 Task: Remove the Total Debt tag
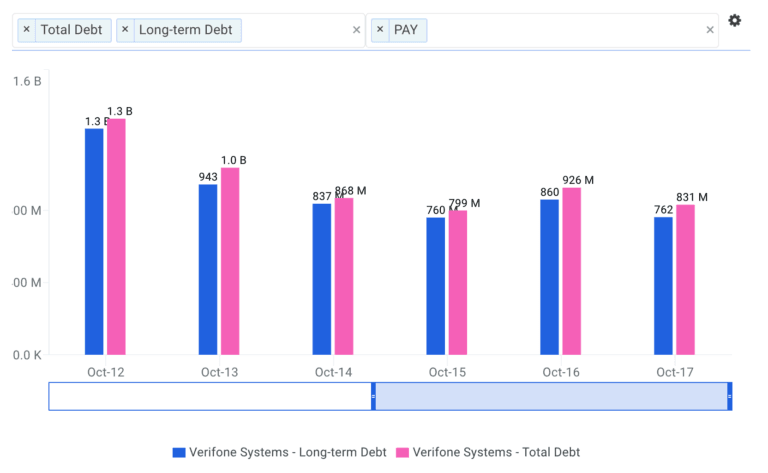(27, 30)
